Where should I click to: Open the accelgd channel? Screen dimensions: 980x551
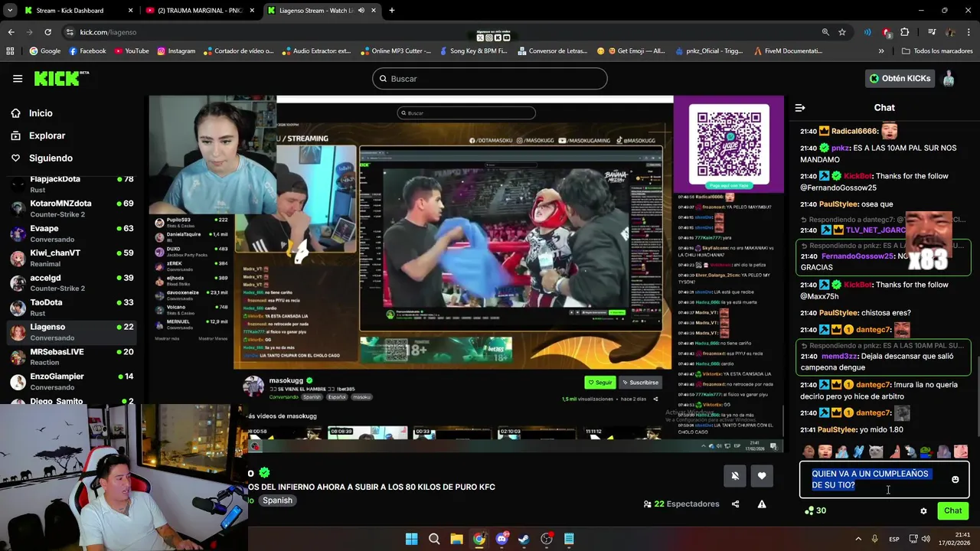click(x=70, y=282)
